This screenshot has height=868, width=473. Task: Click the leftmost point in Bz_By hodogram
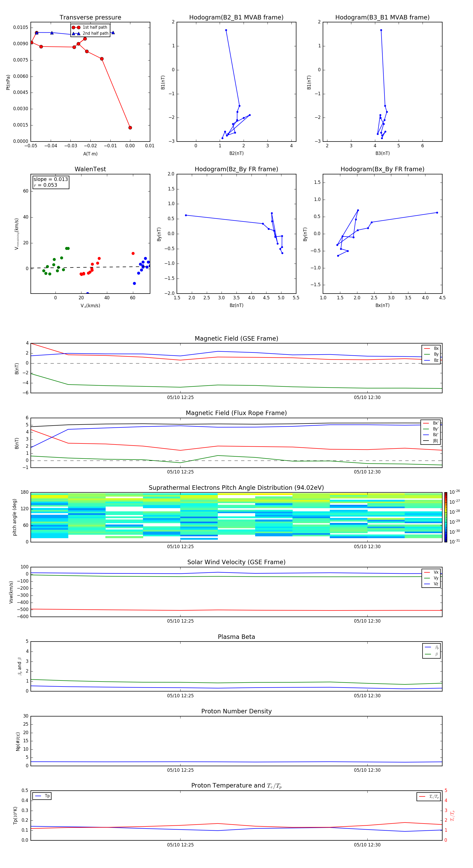[x=186, y=215]
